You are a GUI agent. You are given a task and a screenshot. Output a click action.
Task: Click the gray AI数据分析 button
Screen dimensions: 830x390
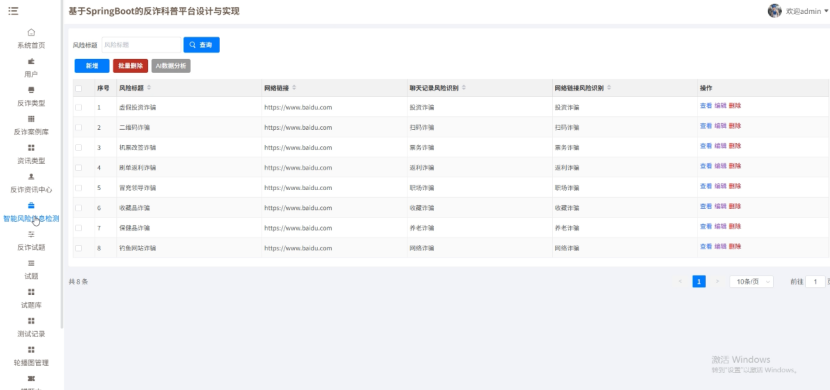(x=171, y=66)
